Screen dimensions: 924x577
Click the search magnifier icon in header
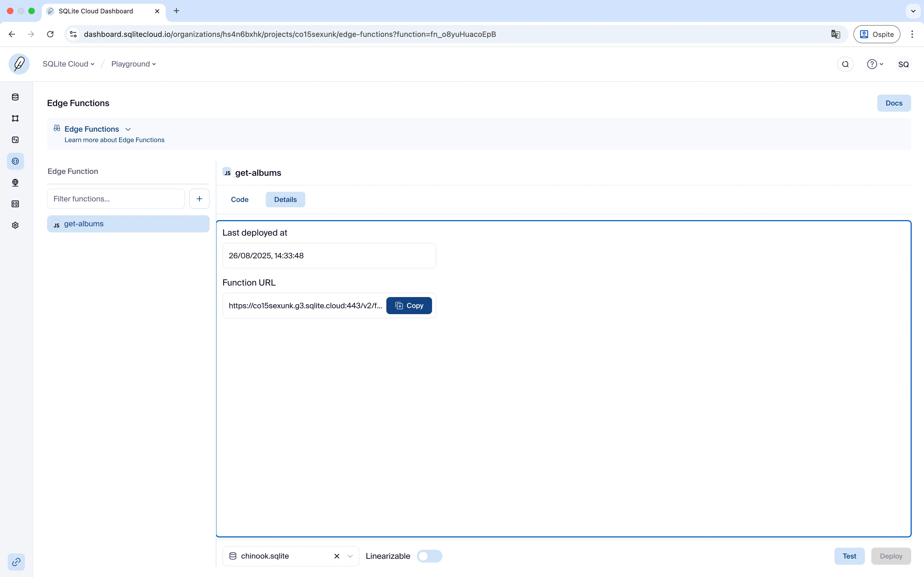[845, 64]
